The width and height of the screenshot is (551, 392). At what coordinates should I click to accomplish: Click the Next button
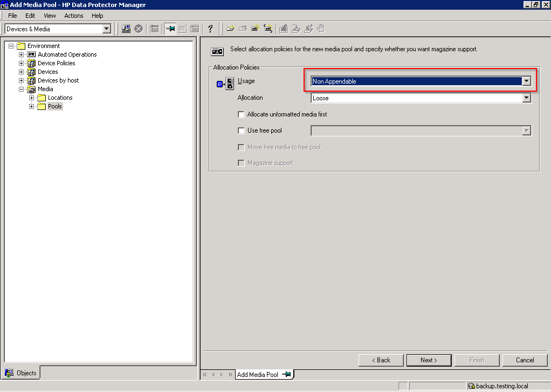[x=429, y=360]
